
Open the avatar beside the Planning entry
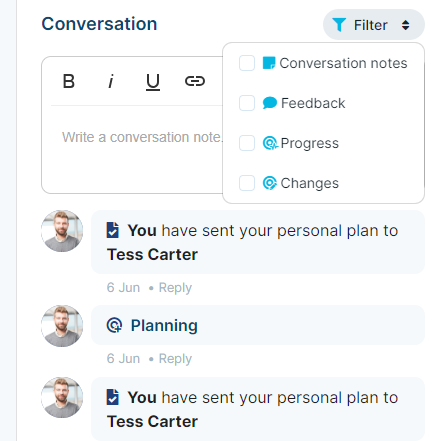pos(62,326)
